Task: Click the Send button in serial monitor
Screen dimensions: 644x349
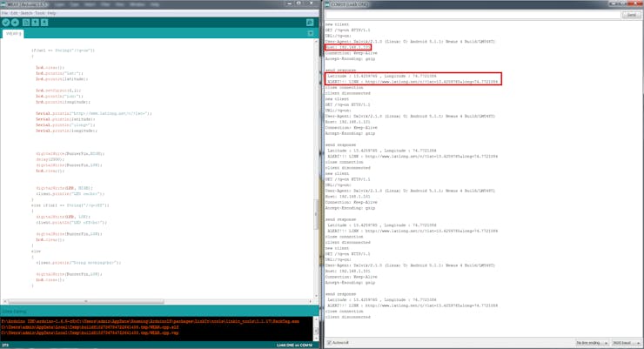Action: pos(631,15)
